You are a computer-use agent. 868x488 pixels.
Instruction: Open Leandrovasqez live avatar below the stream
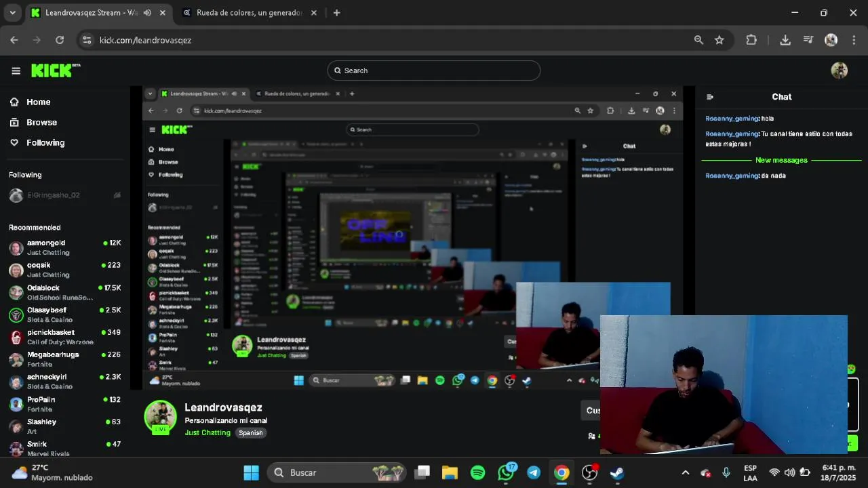[x=161, y=416]
